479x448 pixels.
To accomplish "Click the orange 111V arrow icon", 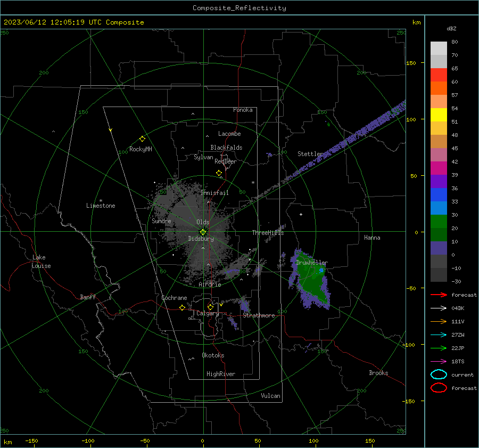I will [439, 321].
